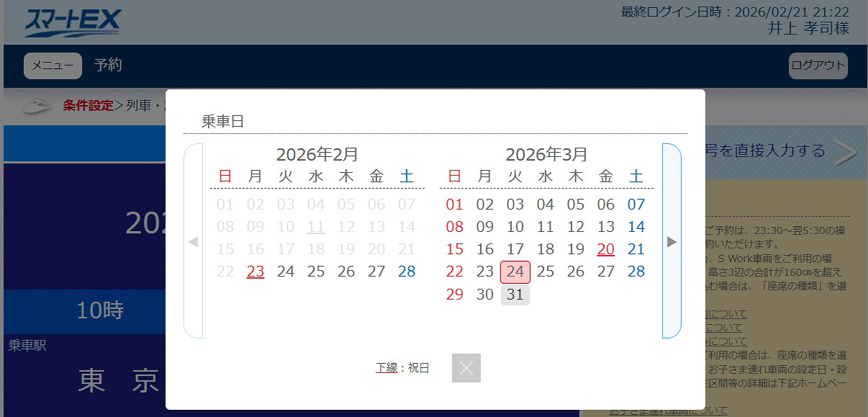The height and width of the screenshot is (417, 868).
Task: Select March 18 date
Action: tap(546, 249)
